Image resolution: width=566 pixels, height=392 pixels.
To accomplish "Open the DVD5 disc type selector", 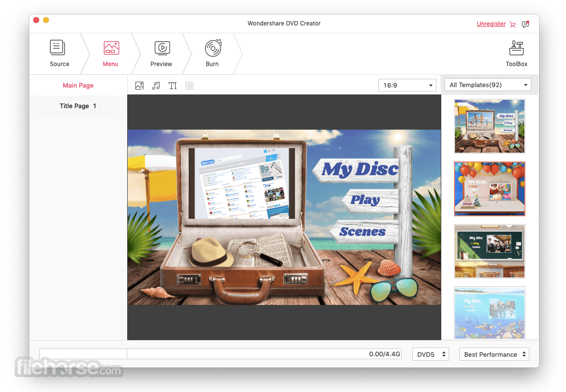I will tap(430, 354).
